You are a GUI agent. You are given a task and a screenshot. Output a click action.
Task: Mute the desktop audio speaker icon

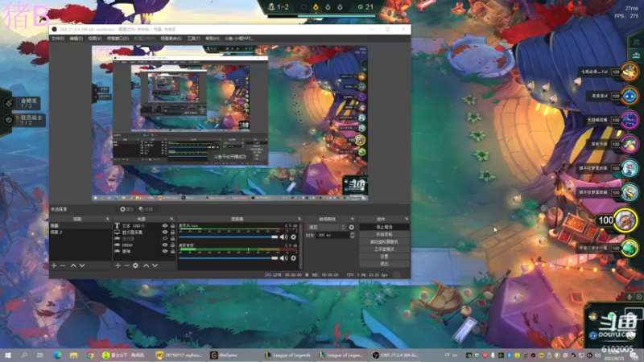click(x=283, y=258)
